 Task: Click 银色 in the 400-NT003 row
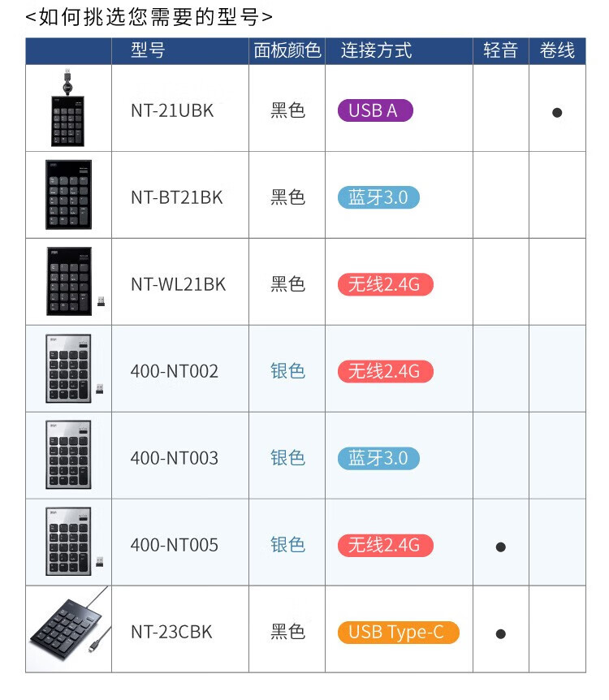[287, 458]
